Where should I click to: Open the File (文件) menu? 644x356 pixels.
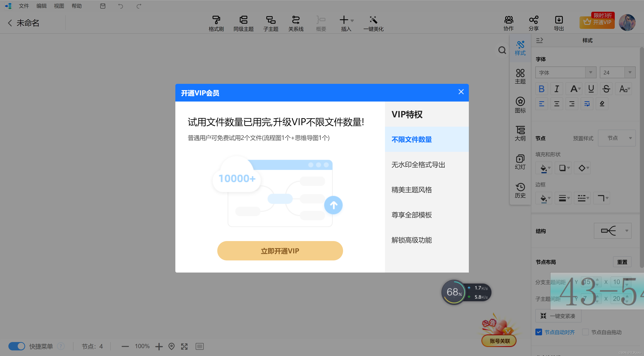click(x=24, y=6)
